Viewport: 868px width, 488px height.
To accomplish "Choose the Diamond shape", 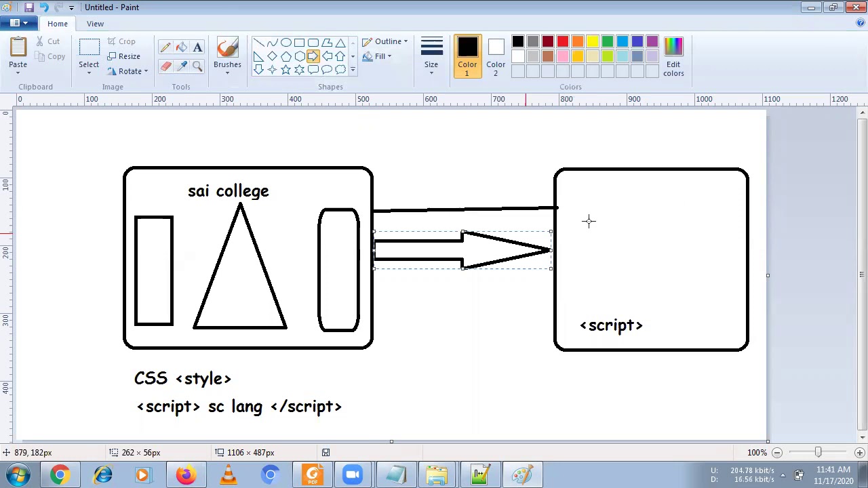I will [x=272, y=56].
